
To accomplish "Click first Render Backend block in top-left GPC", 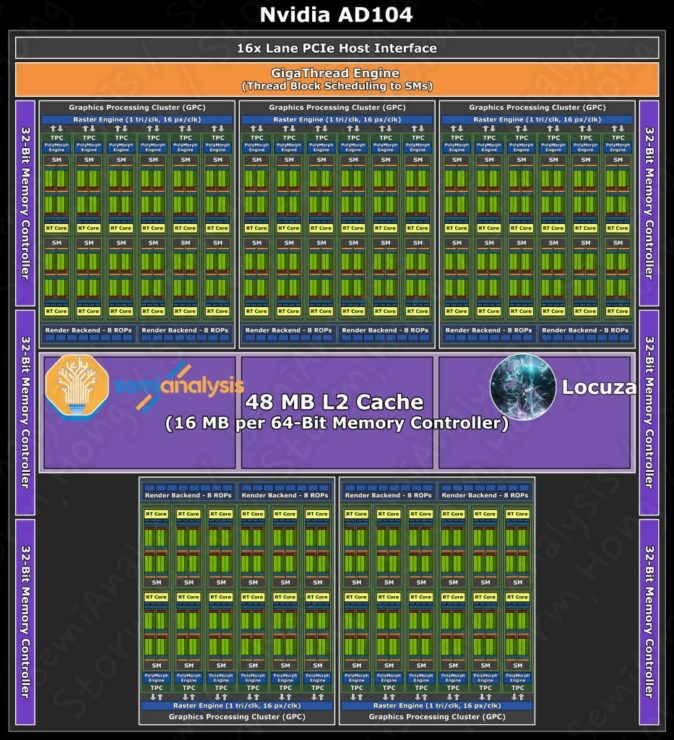I will click(x=88, y=333).
